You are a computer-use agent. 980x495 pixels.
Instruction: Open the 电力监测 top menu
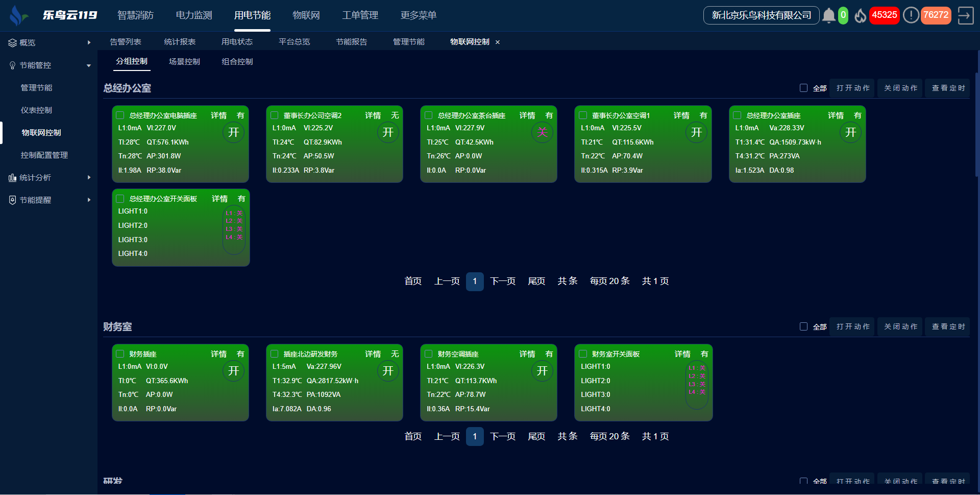click(194, 15)
